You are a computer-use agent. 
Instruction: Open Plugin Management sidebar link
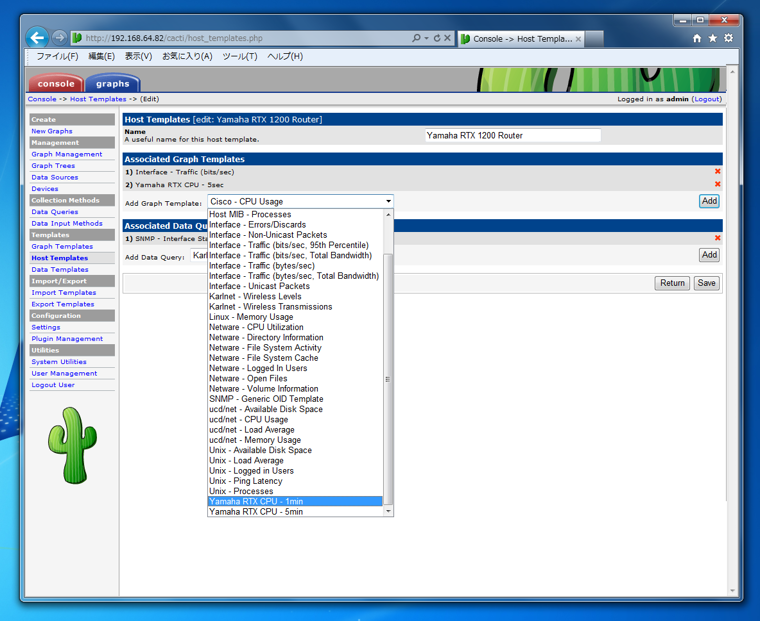(67, 339)
